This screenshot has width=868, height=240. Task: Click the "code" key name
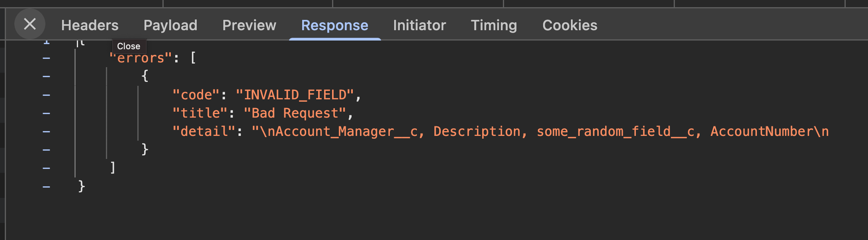tap(196, 95)
